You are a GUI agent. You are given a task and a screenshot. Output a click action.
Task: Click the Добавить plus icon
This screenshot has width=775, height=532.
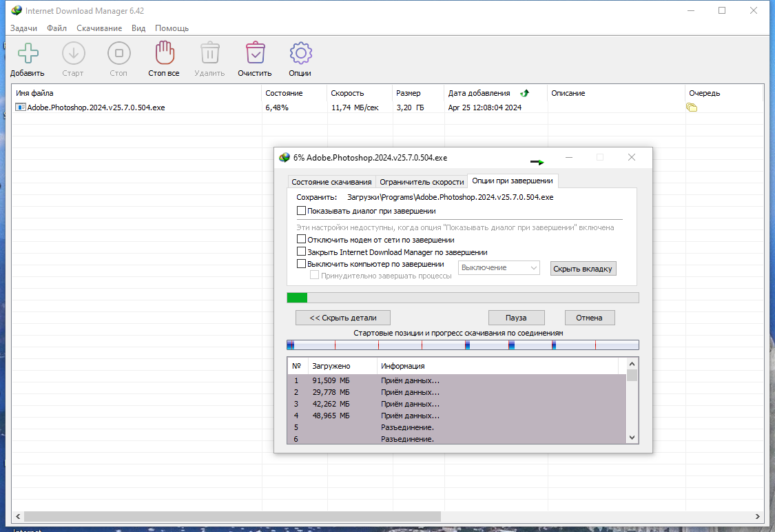[28, 53]
